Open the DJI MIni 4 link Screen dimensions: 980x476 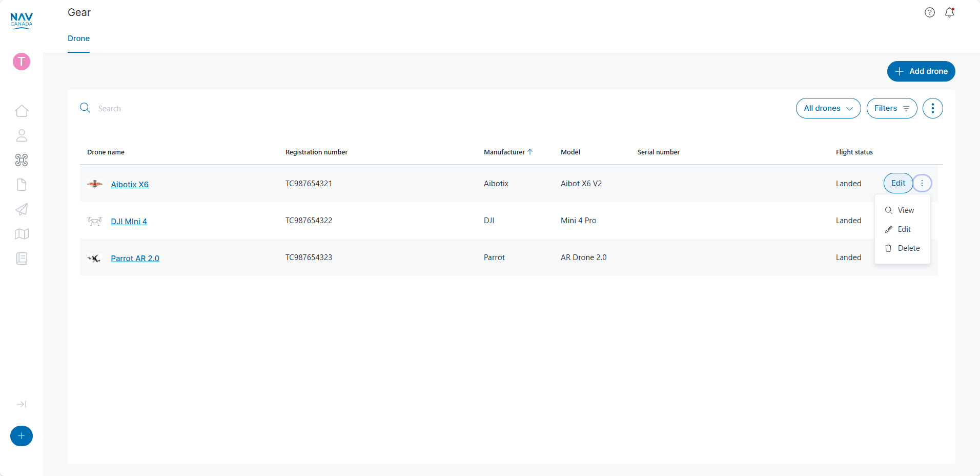[129, 222]
